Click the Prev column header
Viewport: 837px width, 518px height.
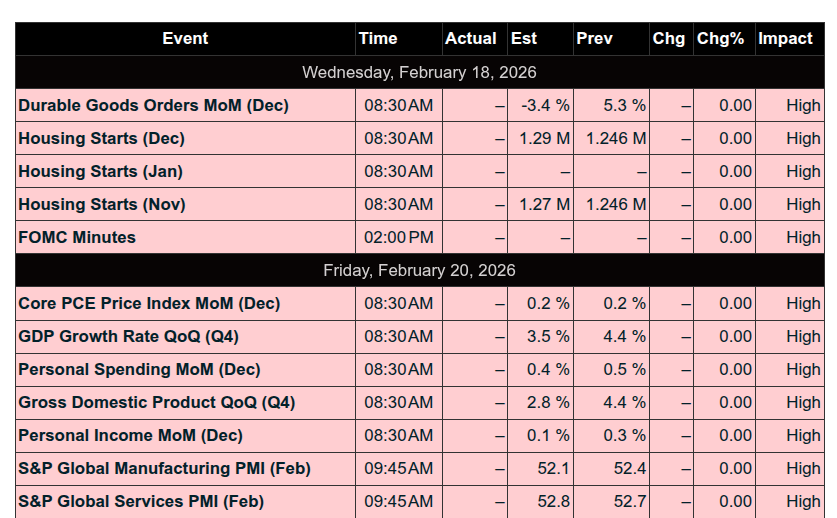tap(595, 39)
